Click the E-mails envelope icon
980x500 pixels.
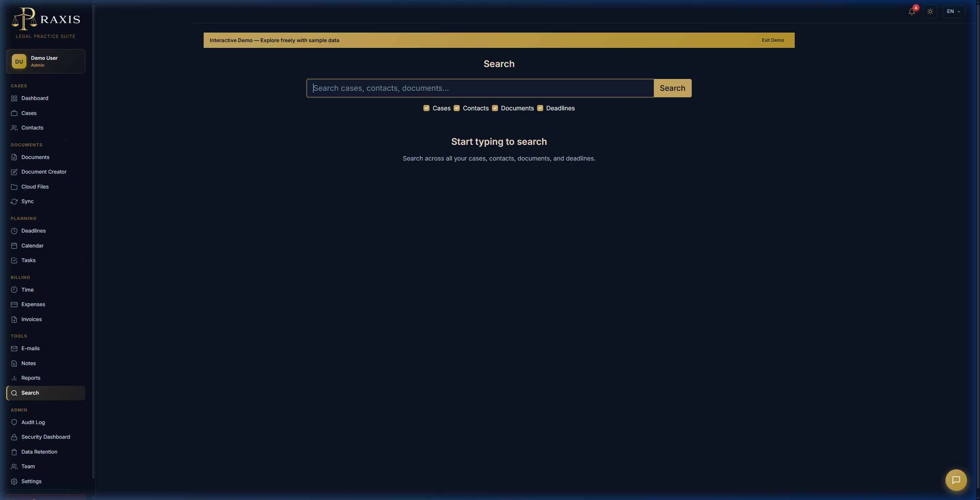14,349
